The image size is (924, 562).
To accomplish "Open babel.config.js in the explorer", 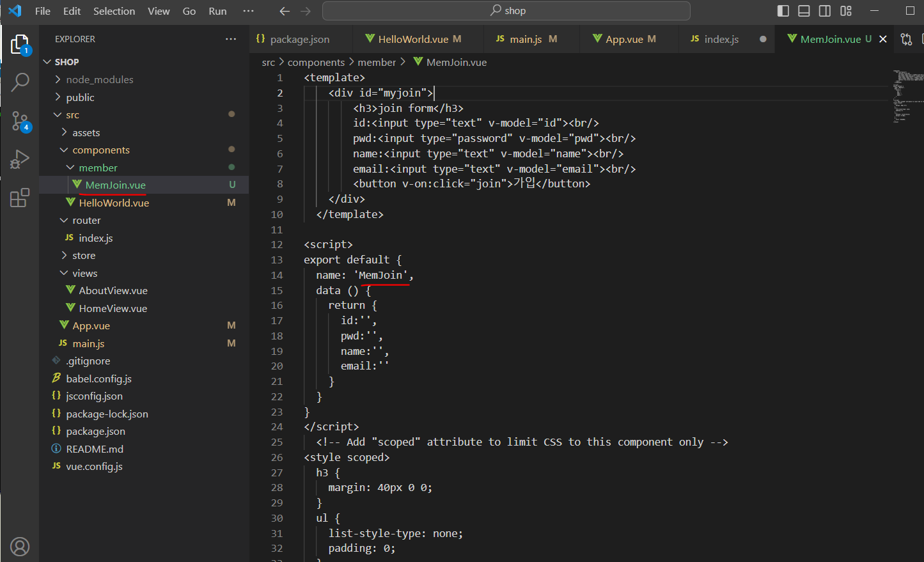I will 145,379.
